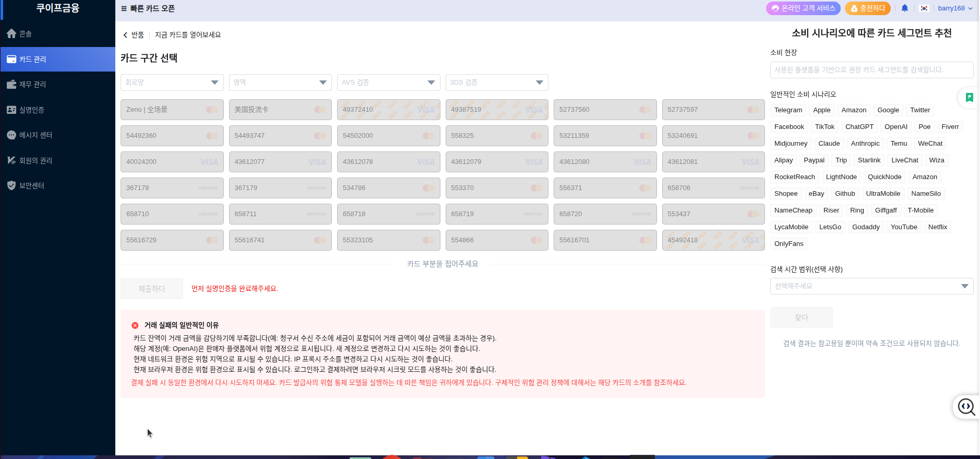The image size is (980, 459).
Task: Choose the Shopee scenario tag
Action: 786,194
